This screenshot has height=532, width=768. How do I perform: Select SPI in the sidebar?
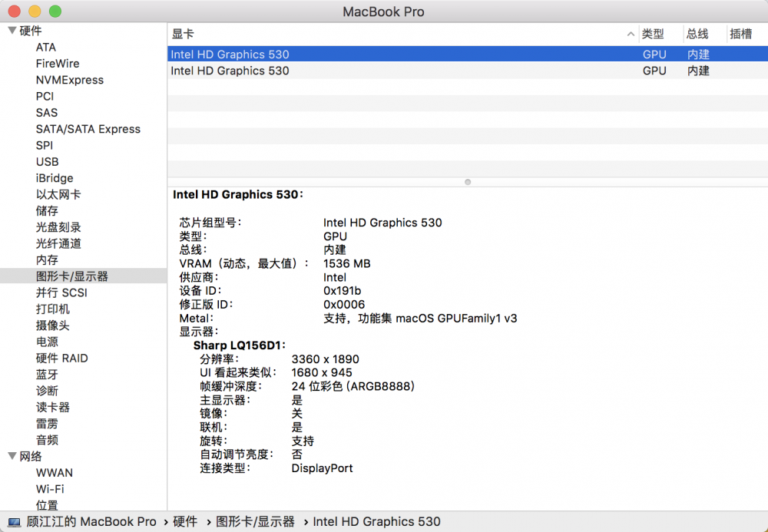point(44,145)
